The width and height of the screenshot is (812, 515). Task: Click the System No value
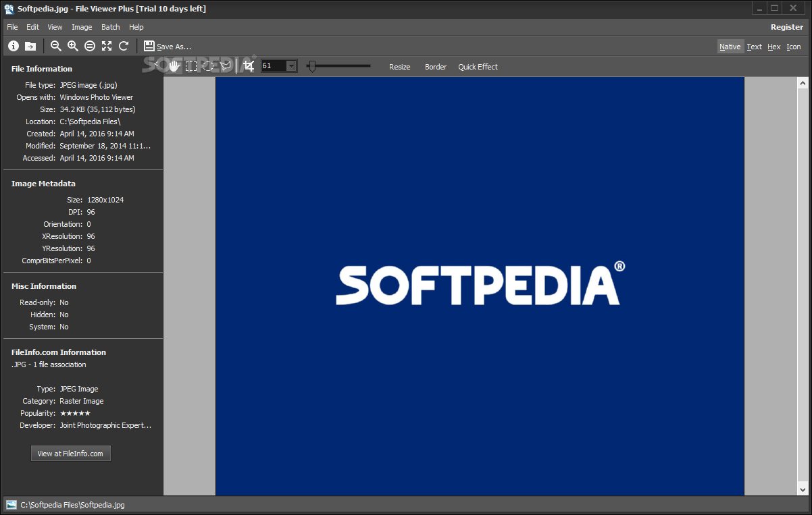[x=64, y=327]
